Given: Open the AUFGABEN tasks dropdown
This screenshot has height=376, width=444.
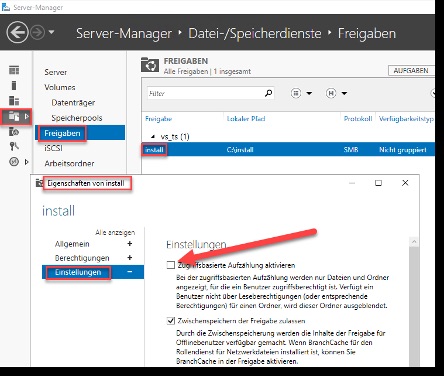Looking at the screenshot, I should tap(411, 71).
